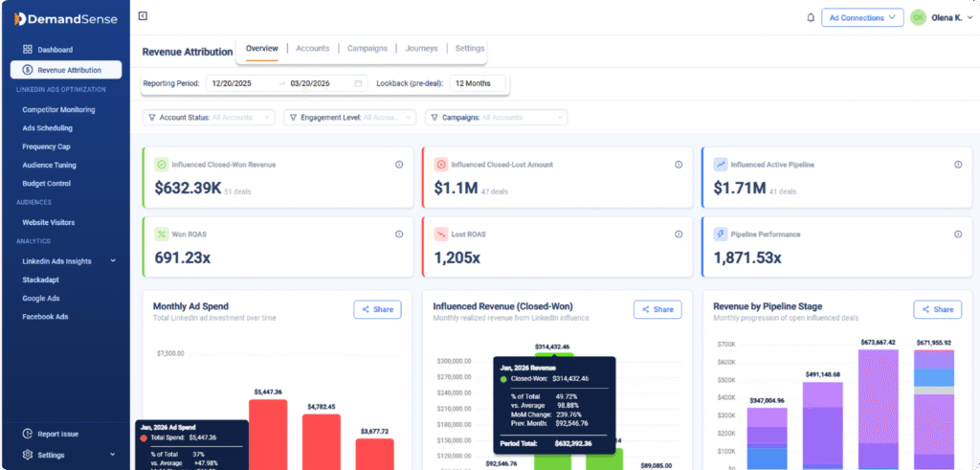Open the Journeys tab

point(421,49)
